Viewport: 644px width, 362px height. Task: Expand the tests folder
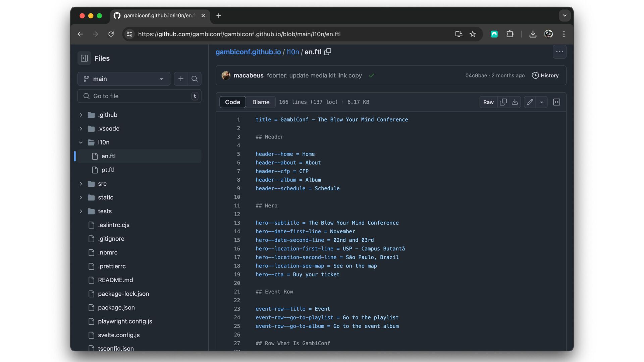[x=81, y=211]
